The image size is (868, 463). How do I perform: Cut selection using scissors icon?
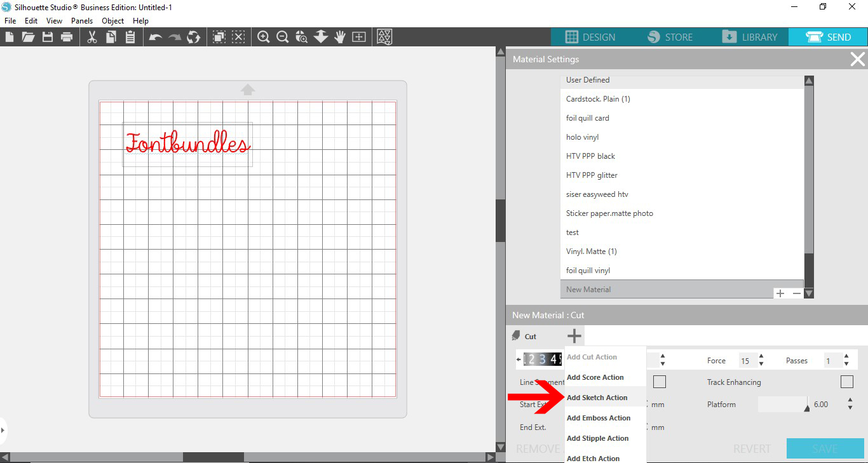tap(92, 37)
